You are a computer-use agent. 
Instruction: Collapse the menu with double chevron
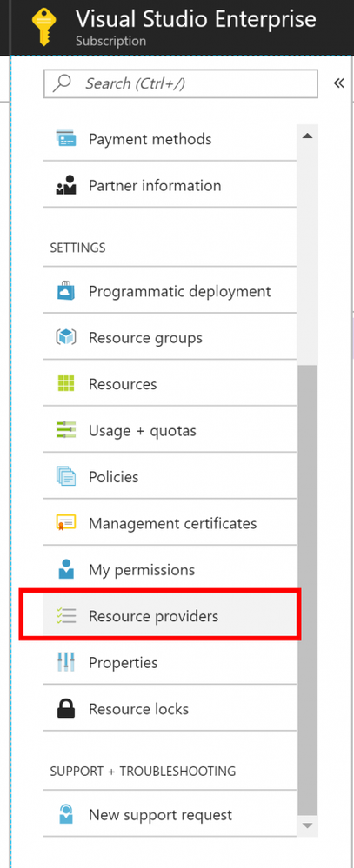[x=339, y=83]
